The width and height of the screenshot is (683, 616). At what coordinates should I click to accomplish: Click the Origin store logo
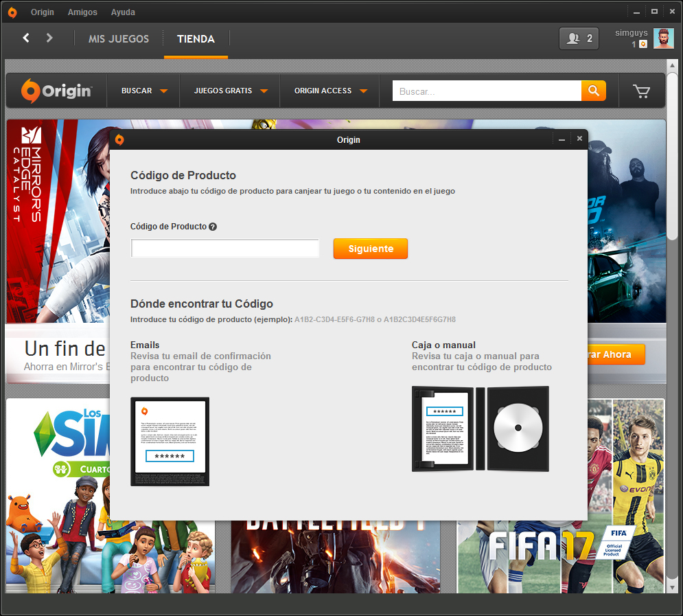(56, 91)
